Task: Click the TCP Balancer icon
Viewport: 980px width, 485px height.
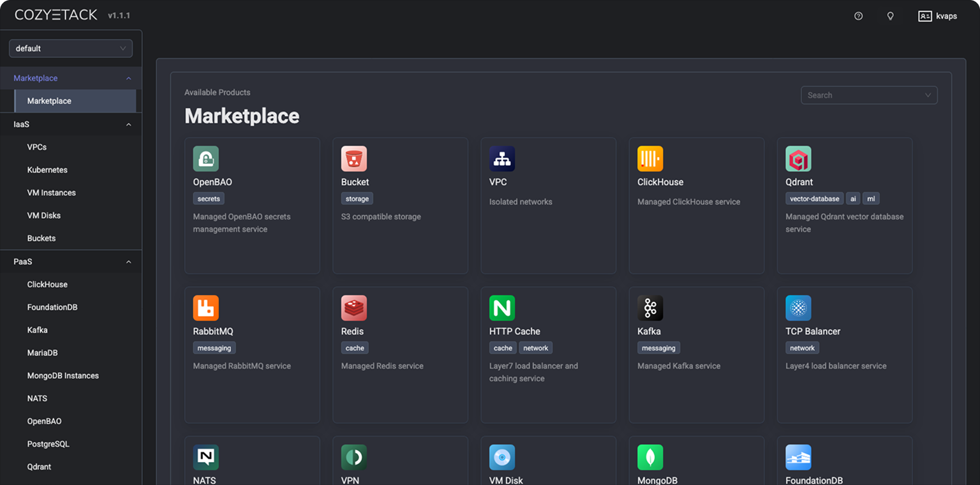Action: click(x=798, y=308)
